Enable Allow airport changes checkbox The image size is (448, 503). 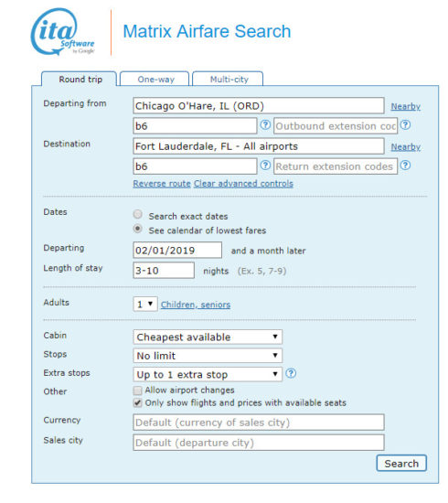[x=137, y=391]
